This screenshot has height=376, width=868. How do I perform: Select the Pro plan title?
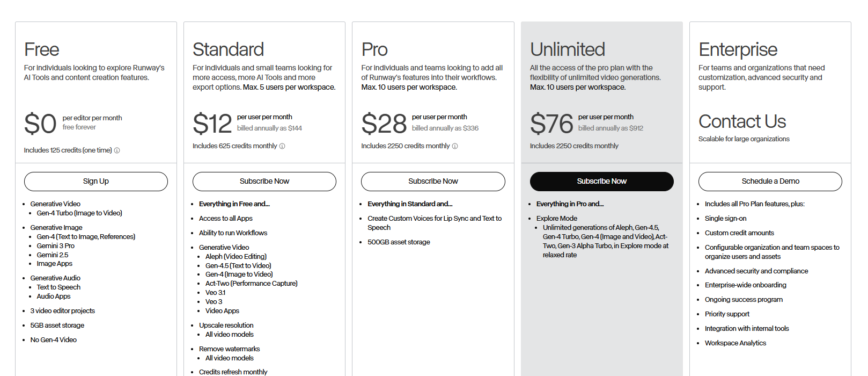click(x=374, y=49)
